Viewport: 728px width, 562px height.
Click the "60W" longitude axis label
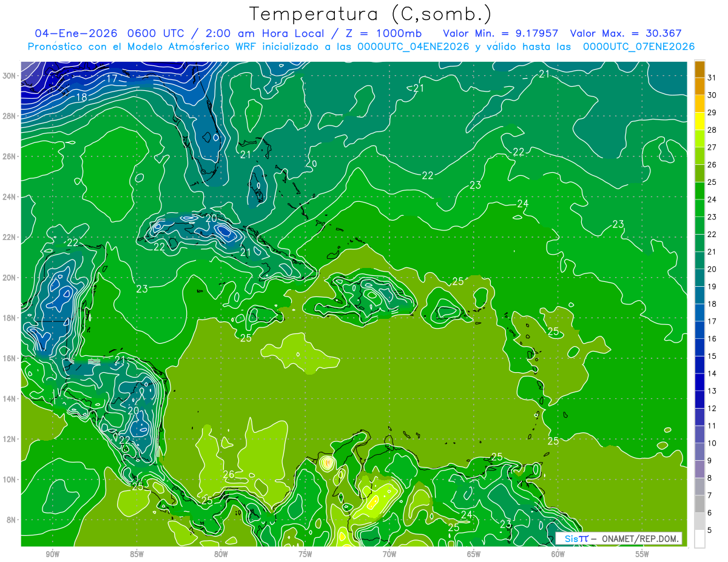point(558,554)
